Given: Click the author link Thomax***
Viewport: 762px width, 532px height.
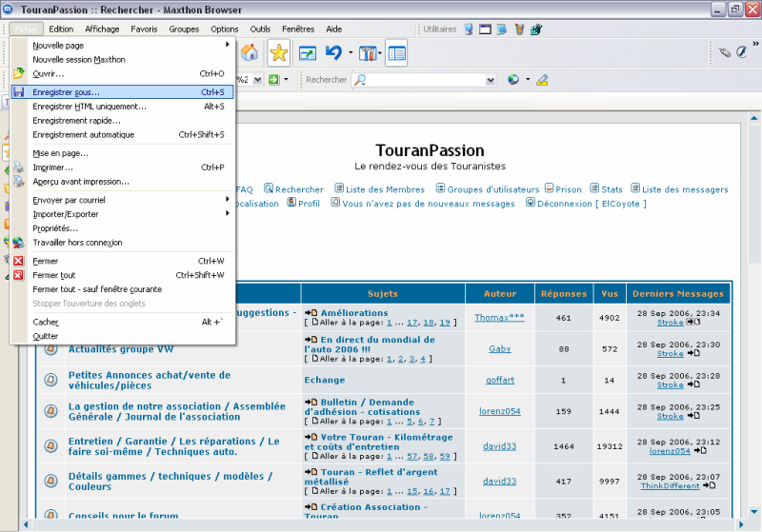Looking at the screenshot, I should pos(499,318).
